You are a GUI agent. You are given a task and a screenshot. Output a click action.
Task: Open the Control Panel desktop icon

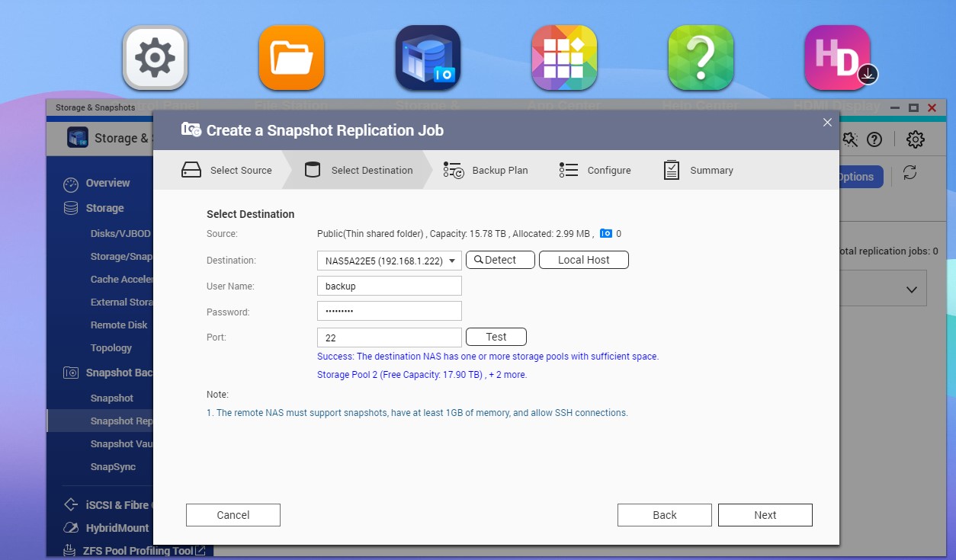coord(156,58)
